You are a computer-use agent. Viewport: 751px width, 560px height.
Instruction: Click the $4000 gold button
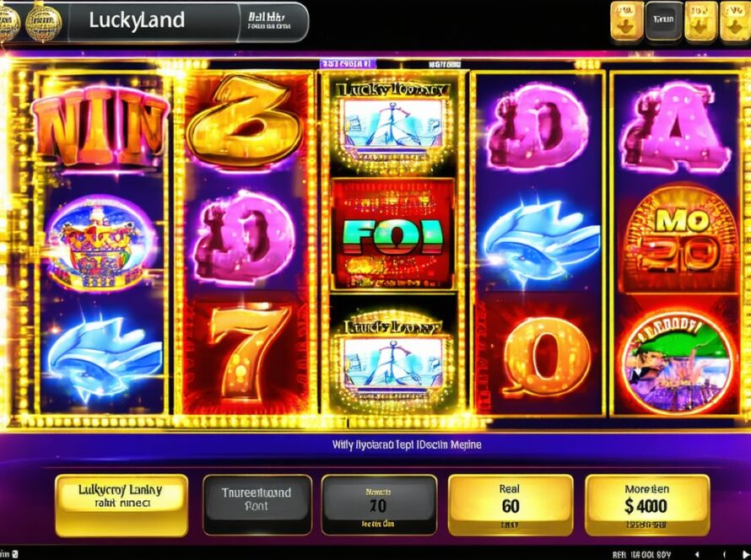647,504
